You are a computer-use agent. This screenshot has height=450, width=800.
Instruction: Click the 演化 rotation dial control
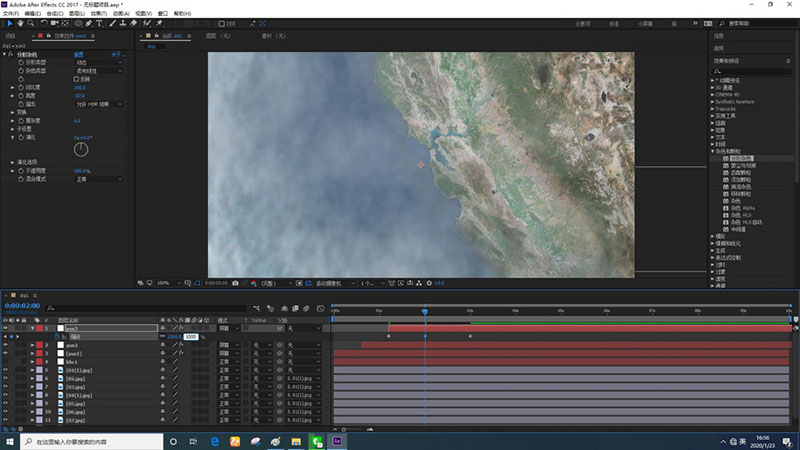80,148
